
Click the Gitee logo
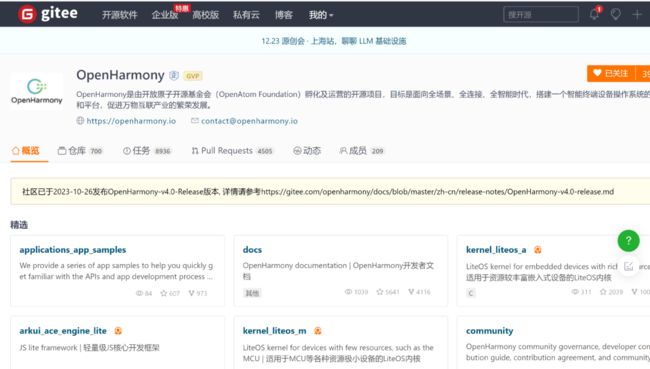[x=48, y=14]
